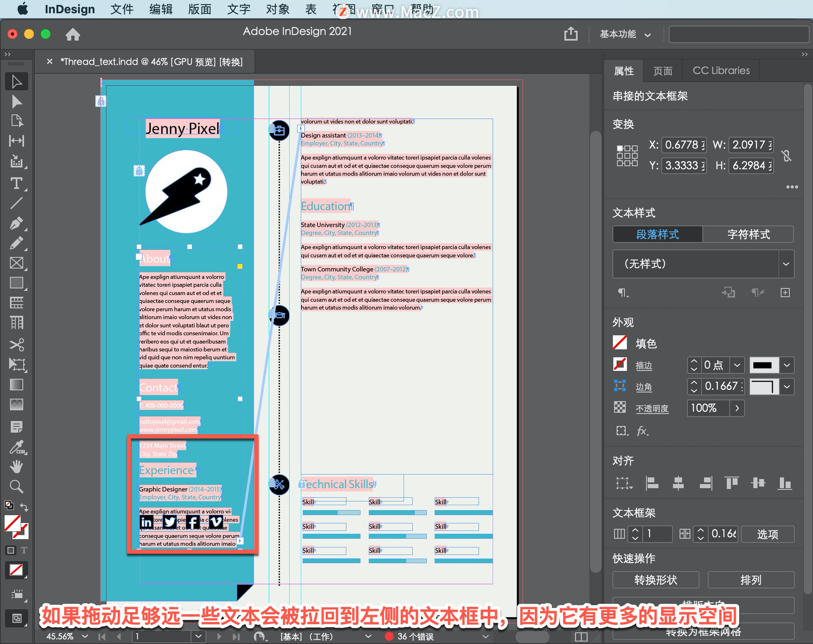Open the 编辑 menu

161,9
